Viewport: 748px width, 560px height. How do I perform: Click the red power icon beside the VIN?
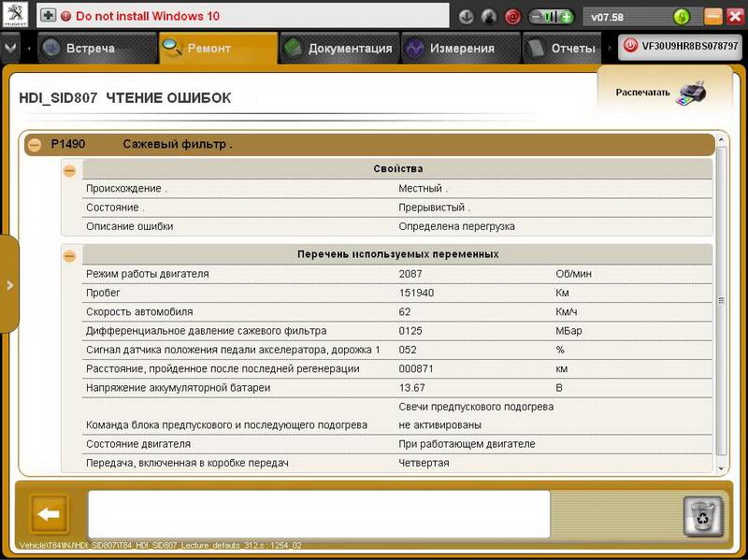(x=630, y=46)
